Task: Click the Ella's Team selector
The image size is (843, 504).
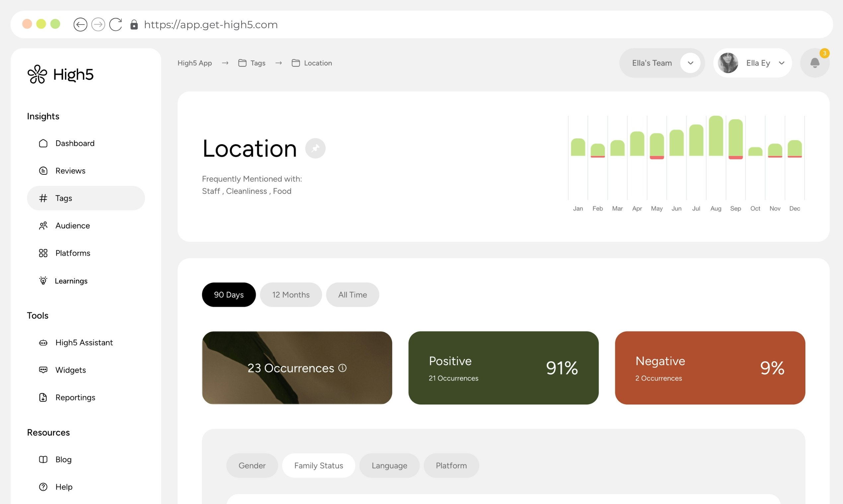Action: pyautogui.click(x=651, y=63)
